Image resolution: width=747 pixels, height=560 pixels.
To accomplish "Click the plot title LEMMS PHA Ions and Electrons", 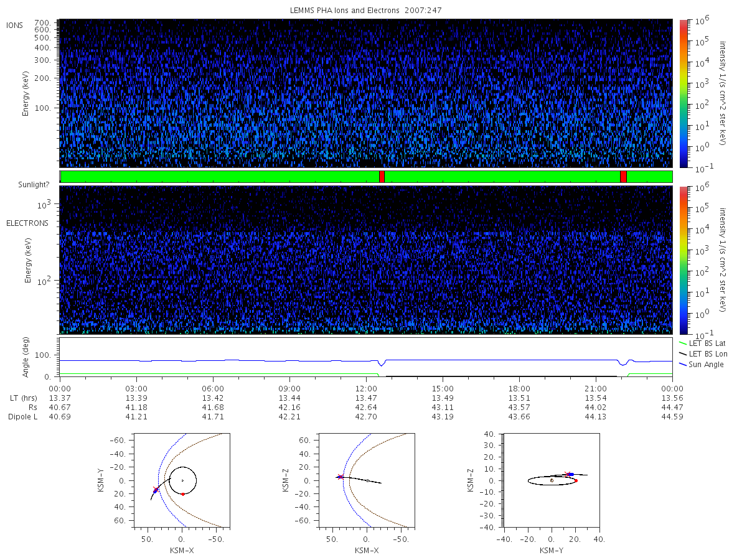I will (x=366, y=11).
